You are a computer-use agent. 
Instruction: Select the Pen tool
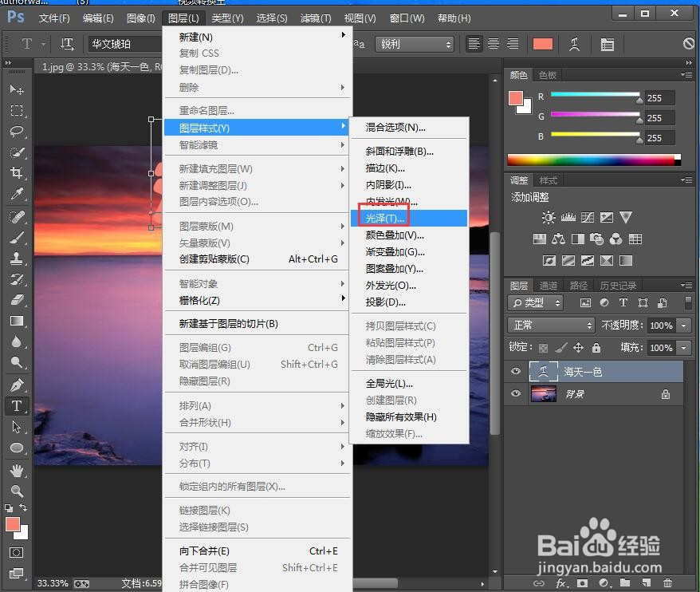coord(17,385)
